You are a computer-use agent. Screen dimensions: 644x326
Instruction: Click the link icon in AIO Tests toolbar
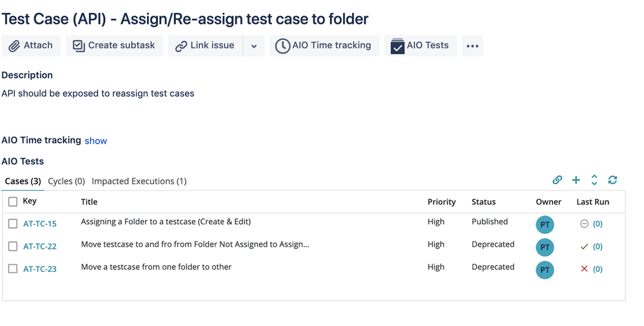pos(557,180)
